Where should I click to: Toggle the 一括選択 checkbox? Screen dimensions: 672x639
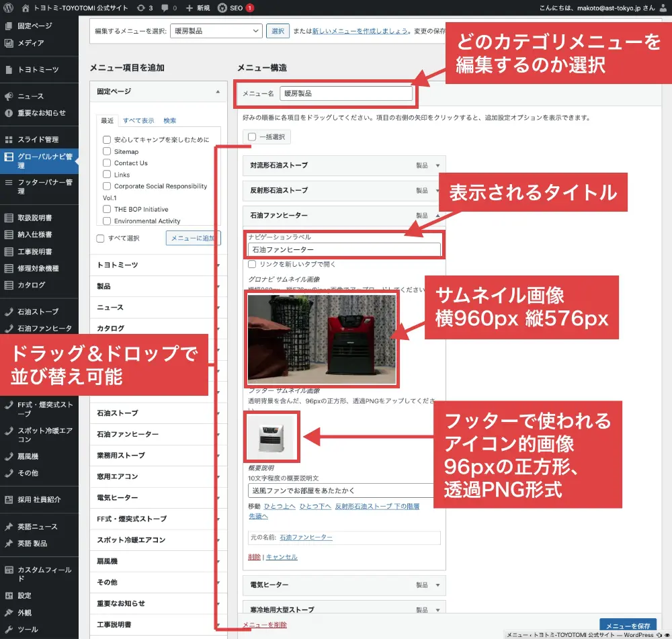click(252, 136)
